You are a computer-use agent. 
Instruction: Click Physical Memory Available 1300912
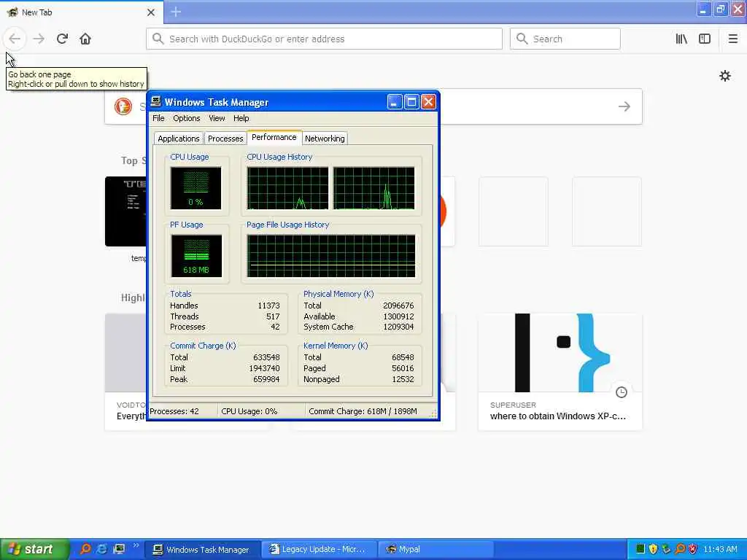pyautogui.click(x=398, y=316)
